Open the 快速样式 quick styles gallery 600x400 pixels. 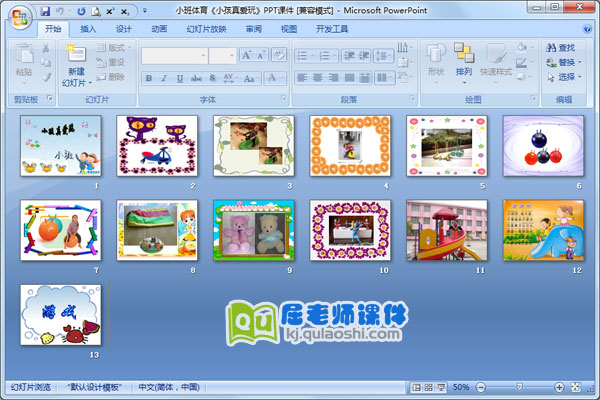coord(496,63)
